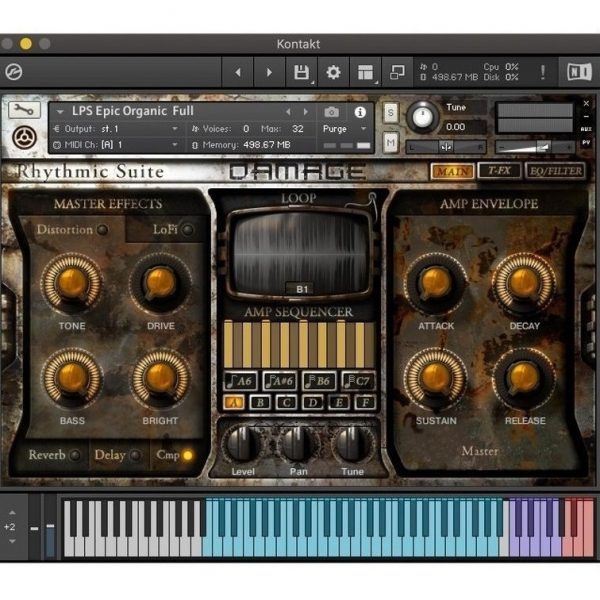This screenshot has width=600, height=600.
Task: Shift keyboard octave down arrow
Action: (12, 541)
